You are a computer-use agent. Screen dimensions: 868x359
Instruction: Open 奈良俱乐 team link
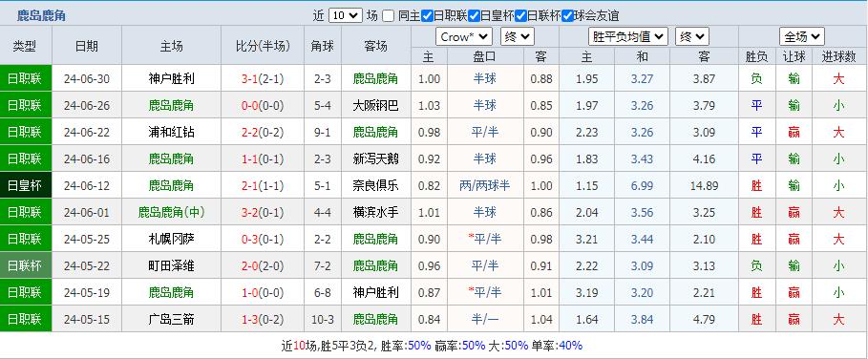coord(376,185)
